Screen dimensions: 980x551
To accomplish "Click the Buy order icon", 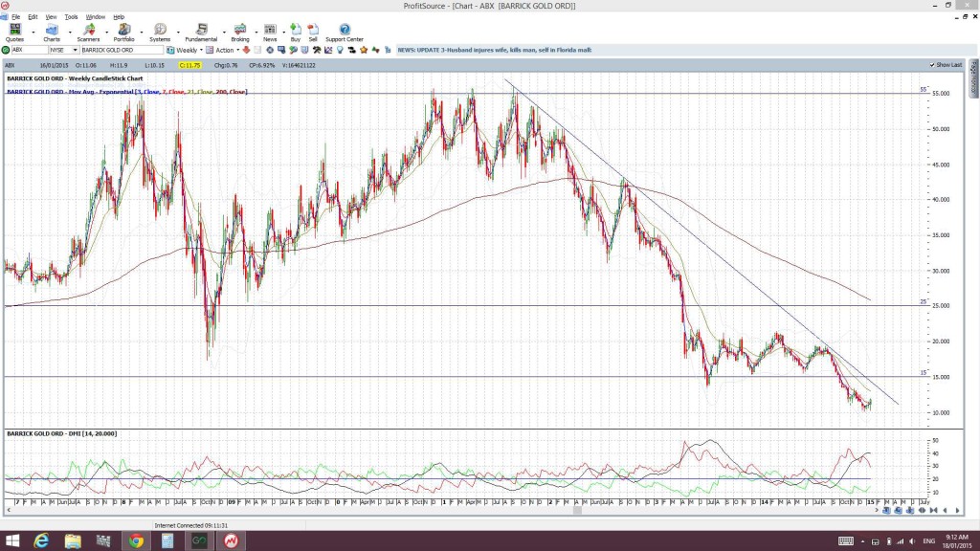I will [296, 33].
